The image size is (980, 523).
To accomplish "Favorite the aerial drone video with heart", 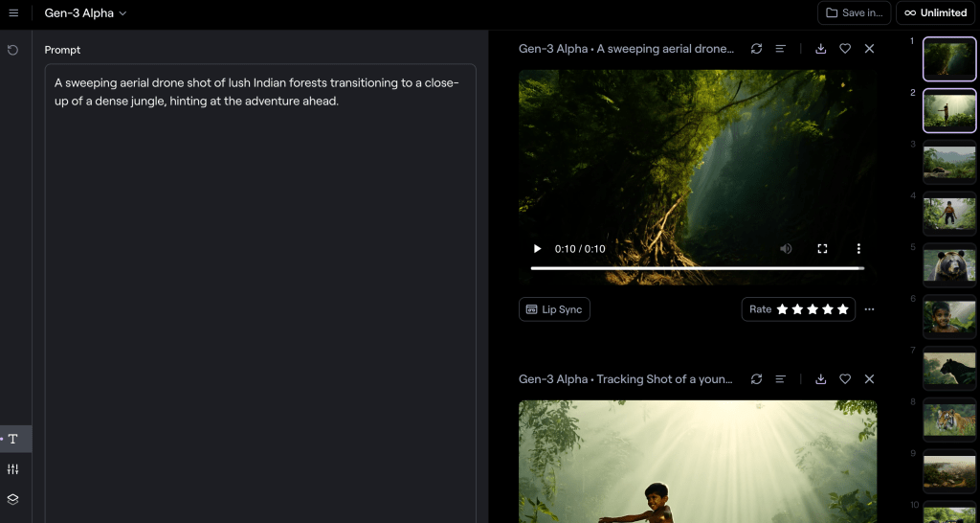I will [845, 49].
